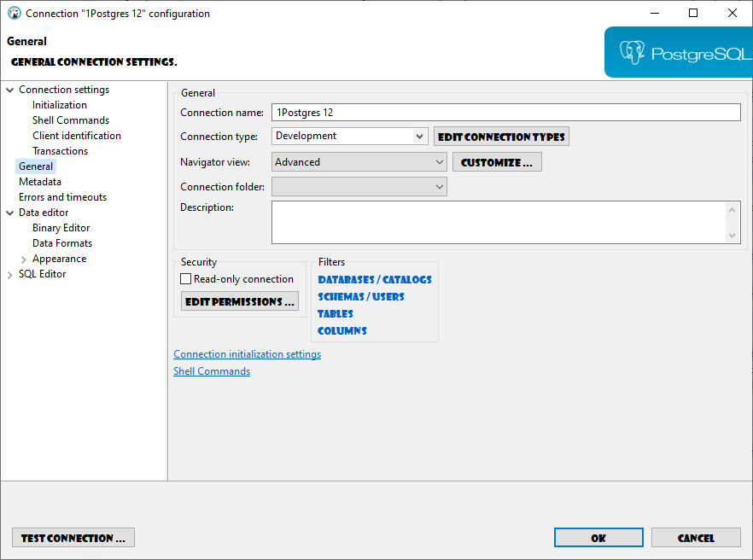
Task: Select the SQL Editor tree label
Action: (43, 274)
